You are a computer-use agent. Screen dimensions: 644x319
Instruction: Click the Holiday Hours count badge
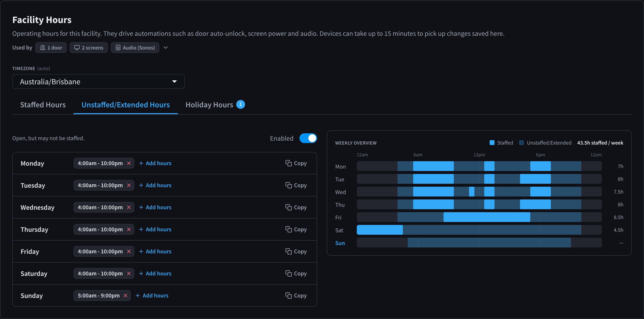coord(240,104)
